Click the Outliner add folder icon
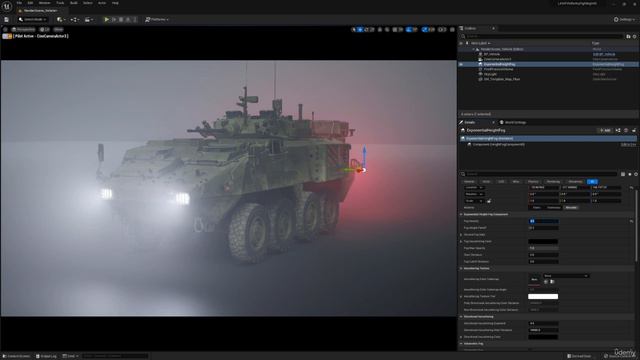 click(628, 36)
